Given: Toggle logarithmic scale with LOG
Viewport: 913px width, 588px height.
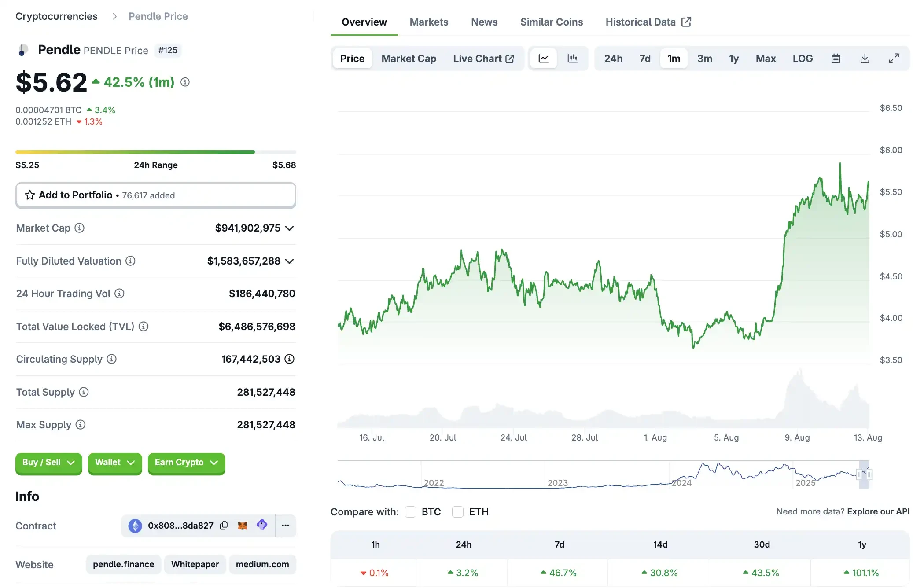Looking at the screenshot, I should tap(803, 58).
